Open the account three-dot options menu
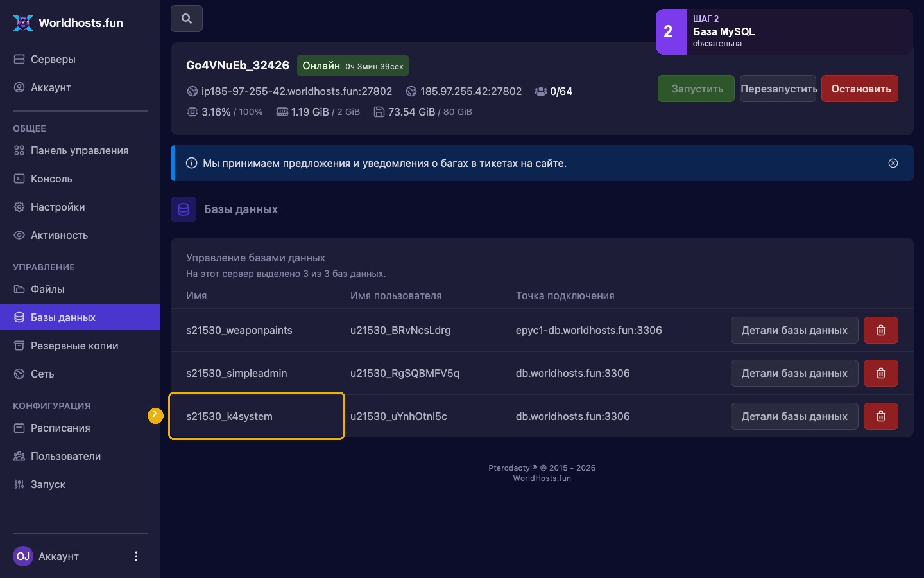The height and width of the screenshot is (578, 924). [135, 556]
